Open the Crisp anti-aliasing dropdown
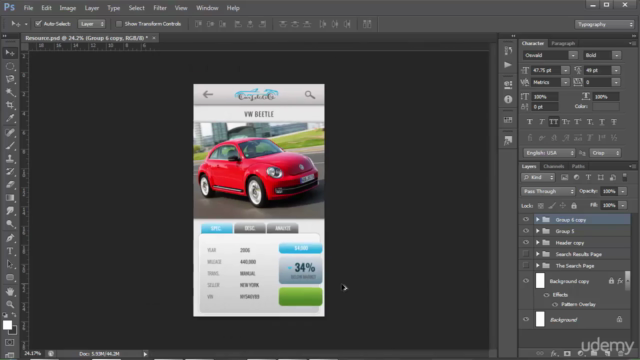640x360 pixels. coord(605,153)
